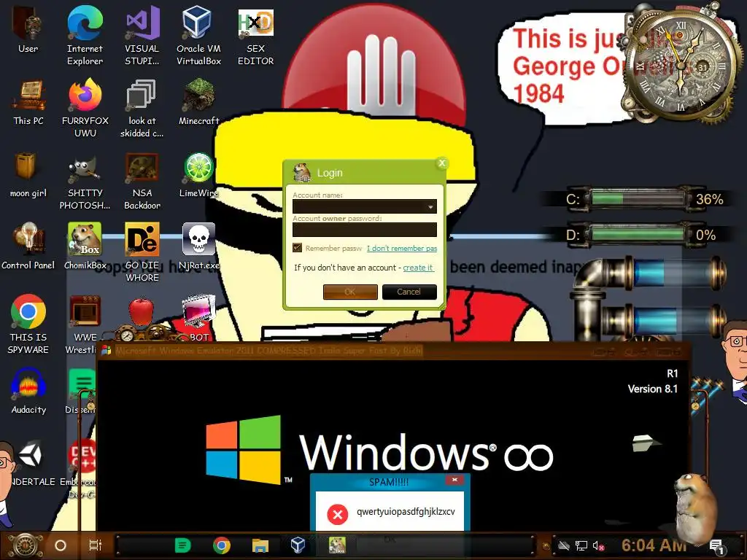Expand the Account name dropdown
Viewport: 747px width, 560px height.
pyautogui.click(x=430, y=206)
